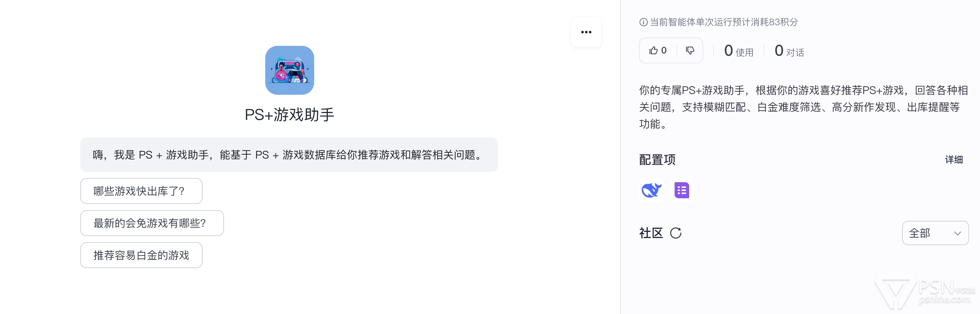The width and height of the screenshot is (980, 314).
Task: Click the info icon beside 积分 notice
Action: pyautogui.click(x=643, y=22)
